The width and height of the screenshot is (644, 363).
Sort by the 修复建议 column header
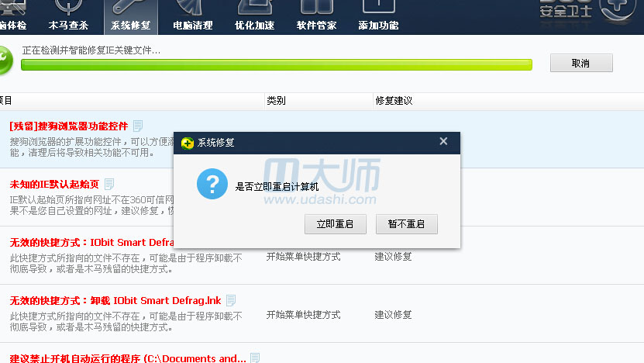coord(394,101)
